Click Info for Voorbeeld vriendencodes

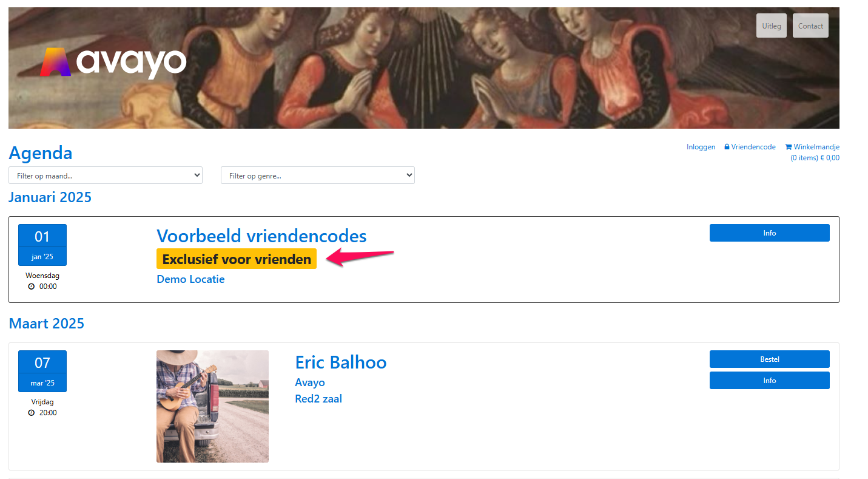(770, 233)
